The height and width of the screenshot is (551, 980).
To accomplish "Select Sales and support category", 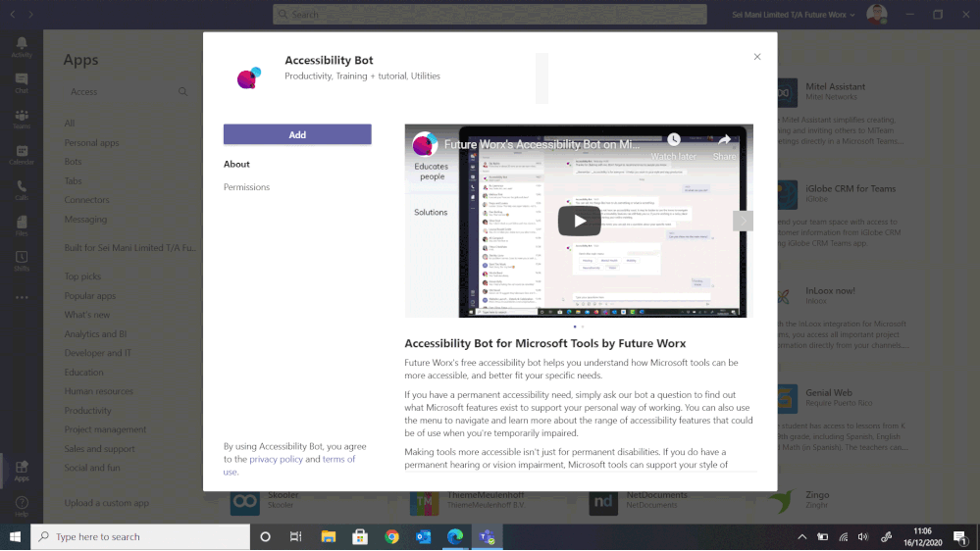I will [99, 449].
